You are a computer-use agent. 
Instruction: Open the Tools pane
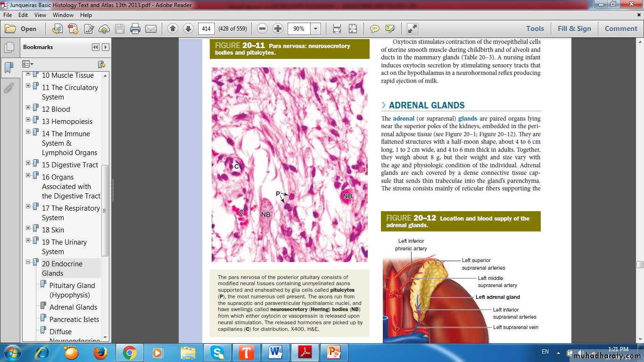click(x=535, y=29)
